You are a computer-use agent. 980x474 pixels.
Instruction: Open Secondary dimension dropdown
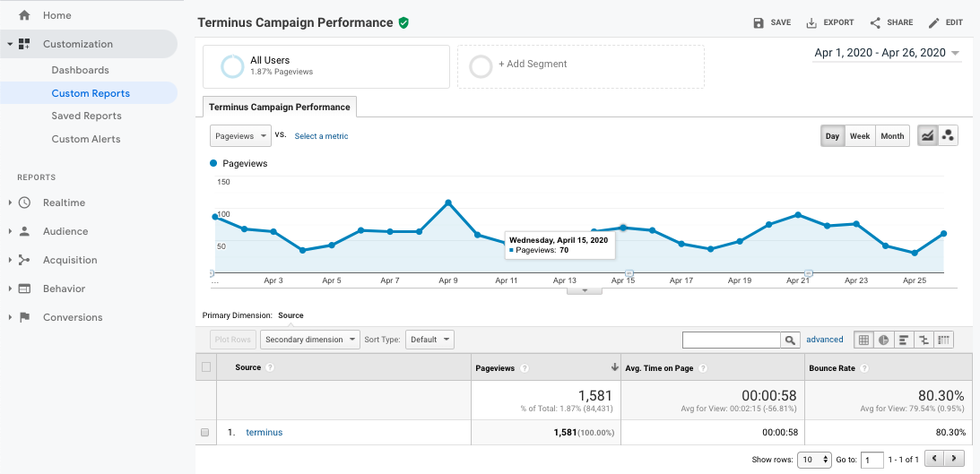(x=310, y=340)
